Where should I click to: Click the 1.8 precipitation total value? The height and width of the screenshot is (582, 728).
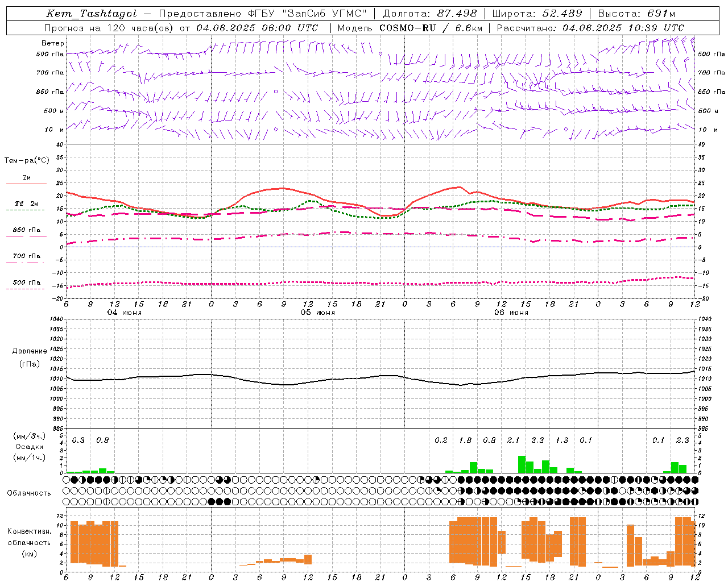tap(465, 440)
